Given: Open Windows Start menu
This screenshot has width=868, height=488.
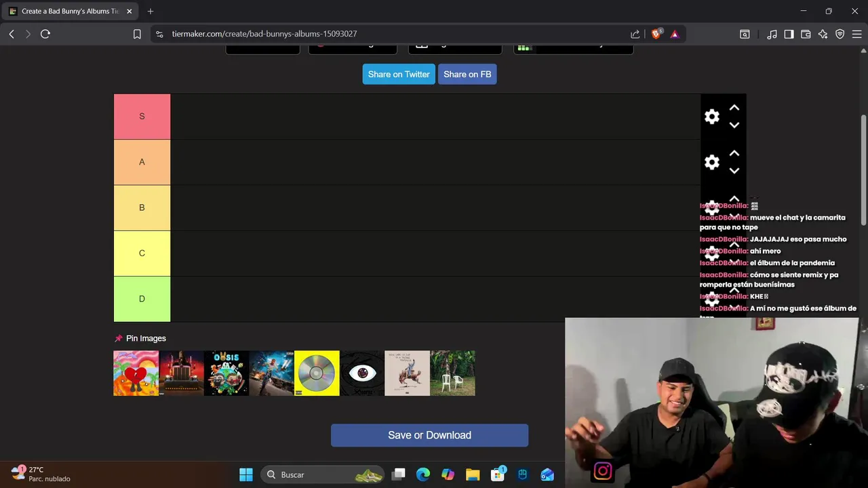Looking at the screenshot, I should coord(246,474).
